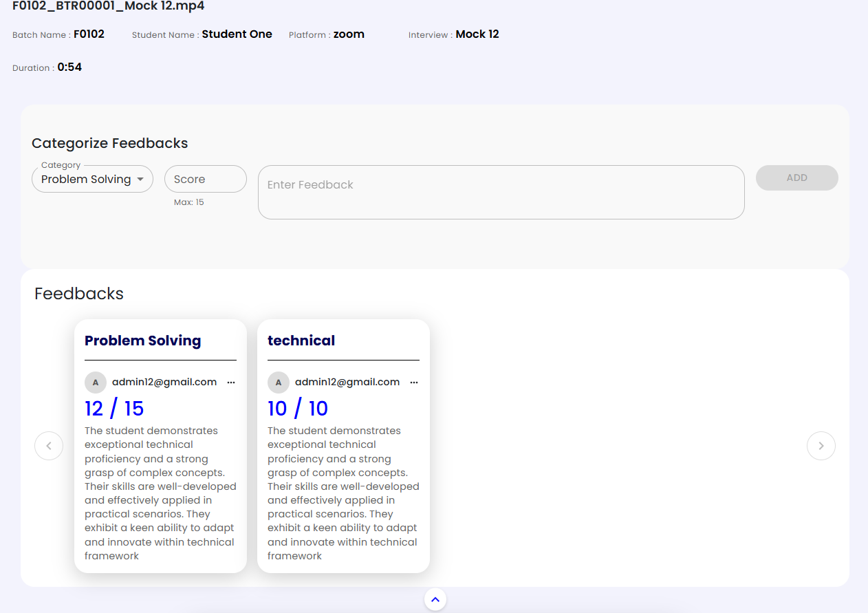
Task: Focus the Score input field
Action: 205,180
